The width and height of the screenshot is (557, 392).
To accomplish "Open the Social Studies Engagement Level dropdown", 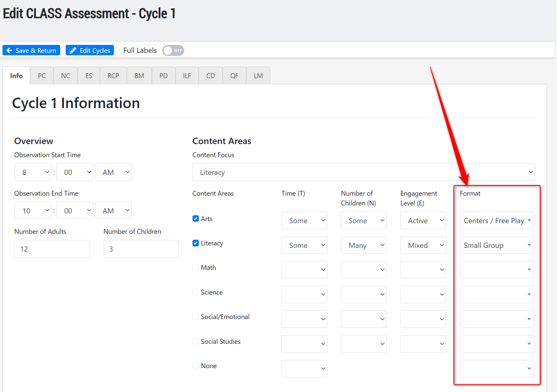I will [x=423, y=344].
